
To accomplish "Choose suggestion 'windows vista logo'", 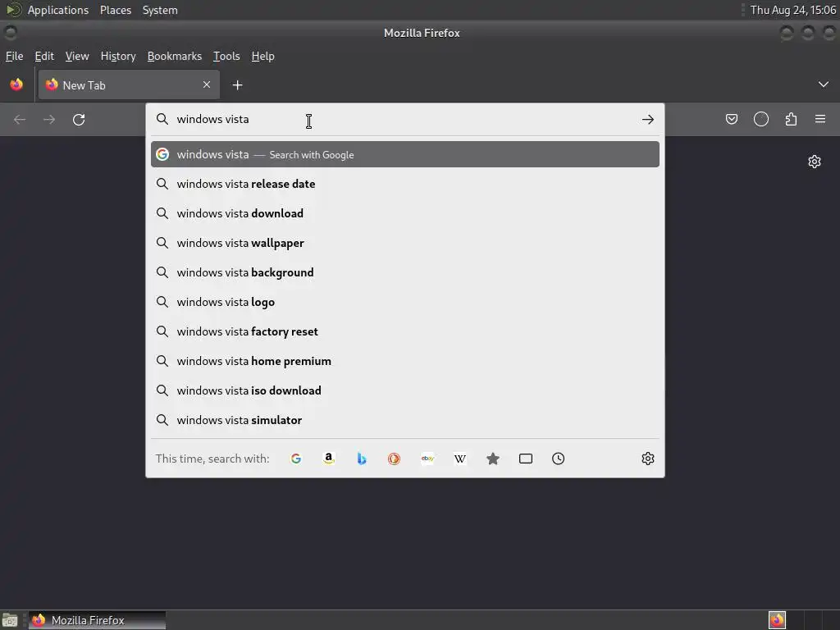I will [x=405, y=302].
